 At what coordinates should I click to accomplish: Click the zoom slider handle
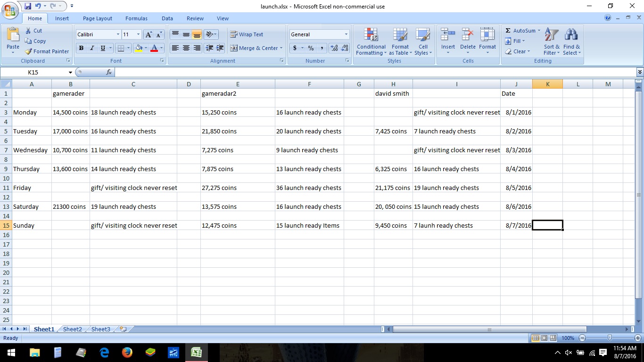tap(610, 338)
